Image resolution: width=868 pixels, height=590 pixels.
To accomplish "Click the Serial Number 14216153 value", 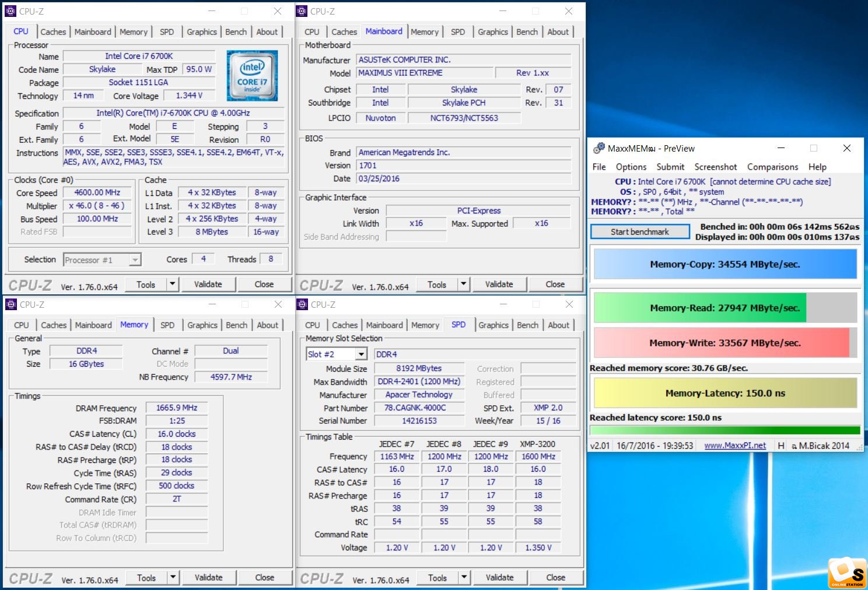I will [x=419, y=421].
